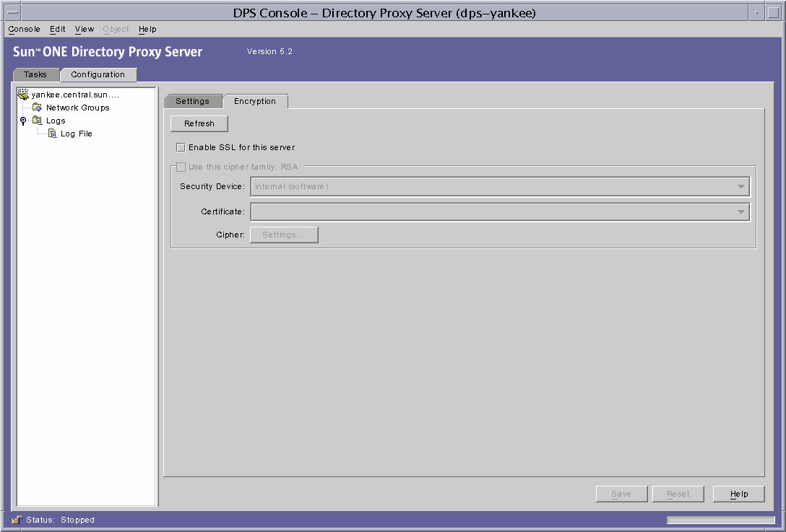786x532 pixels.
Task: Open the Cipher Settings dialog
Action: 283,234
